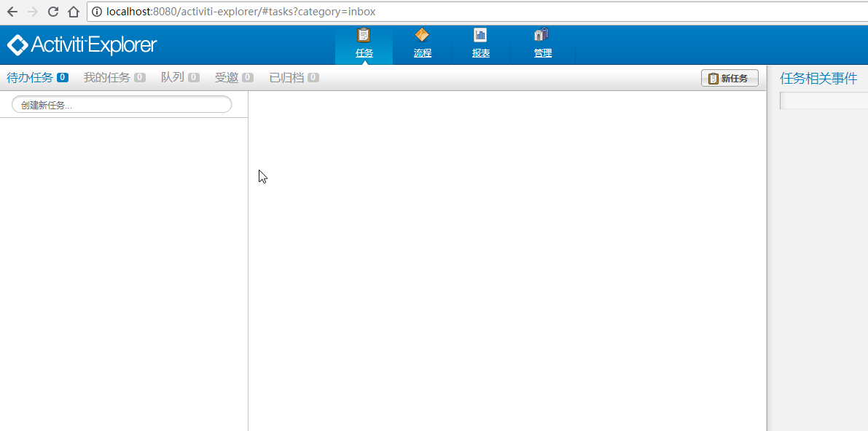868x431 pixels.
Task: Click the browser back arrow
Action: coord(12,12)
